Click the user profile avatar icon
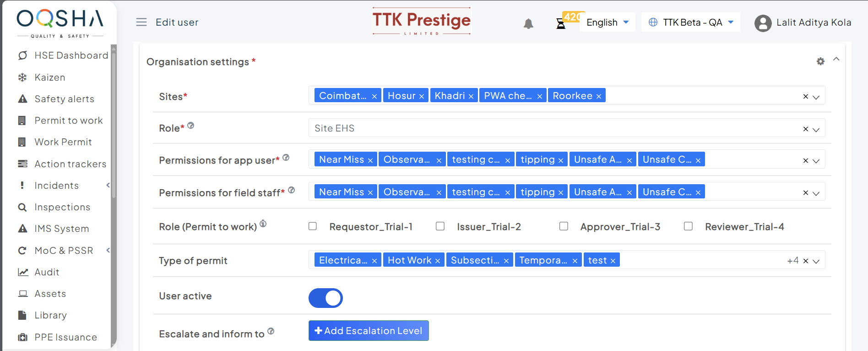Screen dimensions: 868x351 pos(763,23)
